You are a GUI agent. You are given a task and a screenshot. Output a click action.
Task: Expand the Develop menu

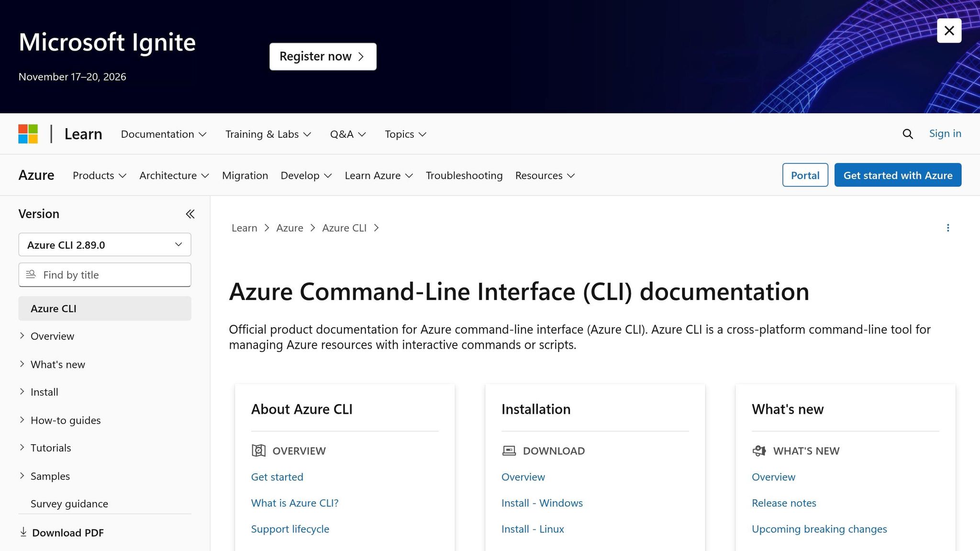(x=306, y=176)
